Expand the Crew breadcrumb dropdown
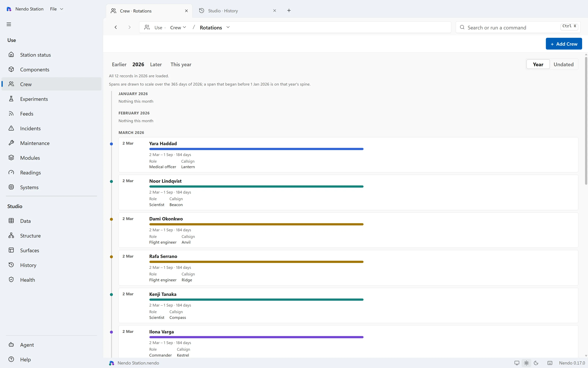The height and width of the screenshot is (368, 588). click(x=178, y=27)
